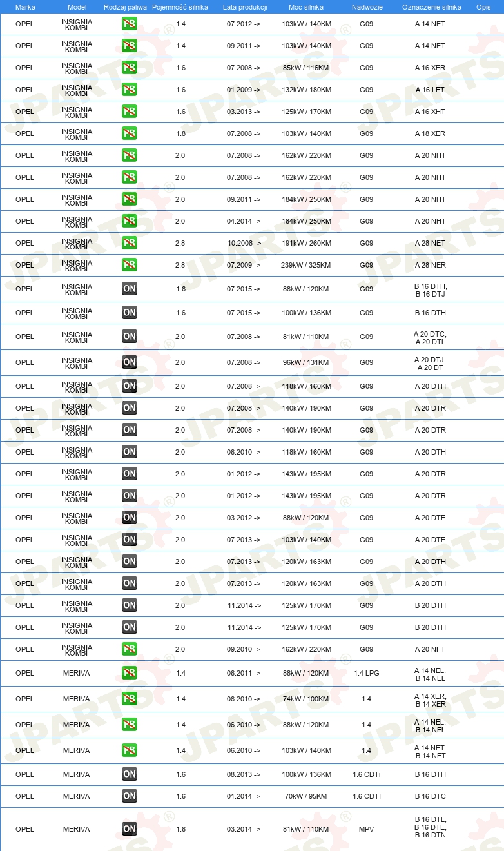
Task: Select the 04.2014 -> production date
Action: point(244,221)
